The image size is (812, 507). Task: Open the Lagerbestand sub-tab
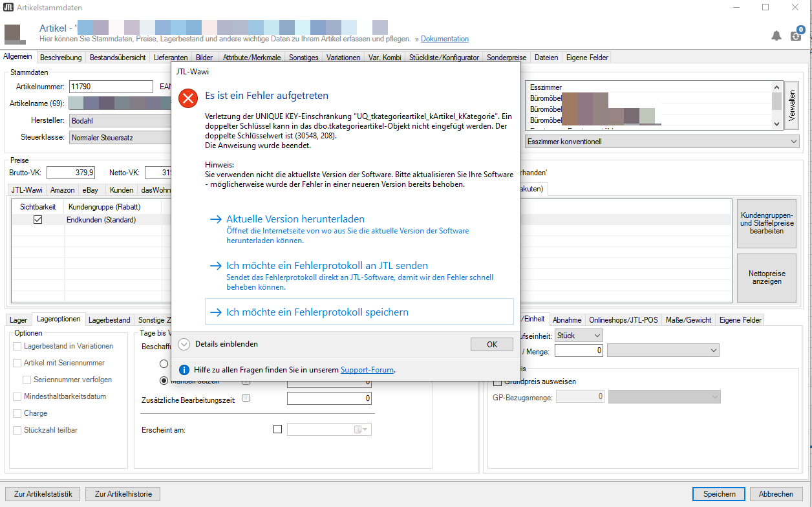[109, 320]
